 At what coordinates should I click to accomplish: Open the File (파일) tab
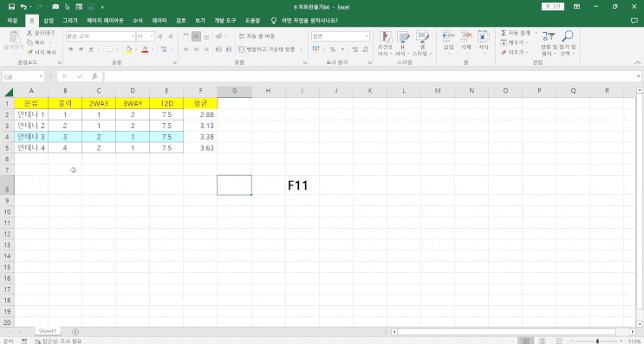(x=12, y=20)
